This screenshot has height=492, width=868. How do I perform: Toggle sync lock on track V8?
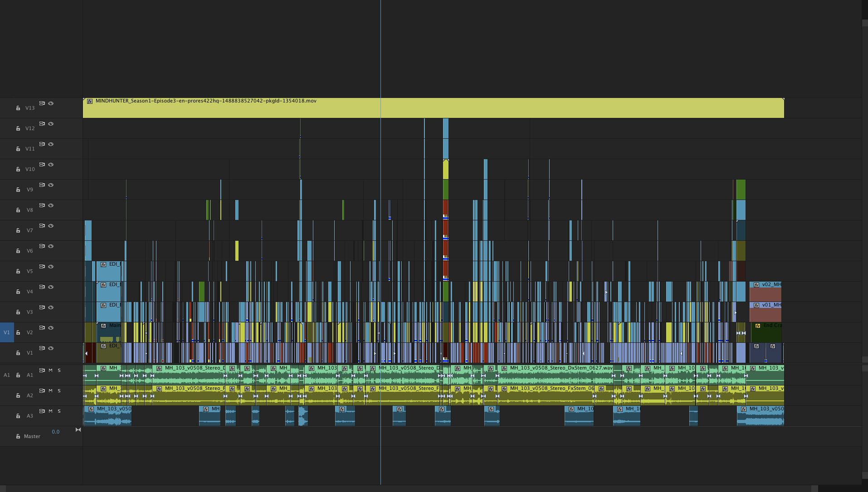click(x=42, y=205)
